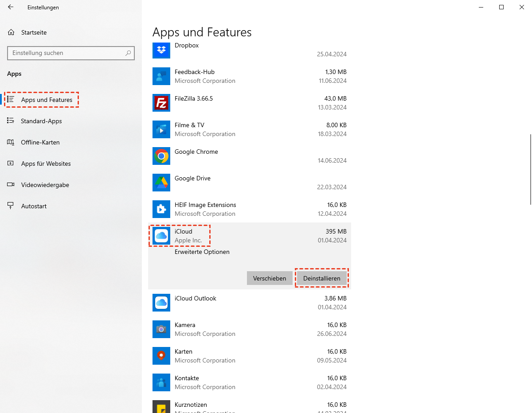The height and width of the screenshot is (413, 532).
Task: Click the Dropbox app icon
Action: coord(161,50)
